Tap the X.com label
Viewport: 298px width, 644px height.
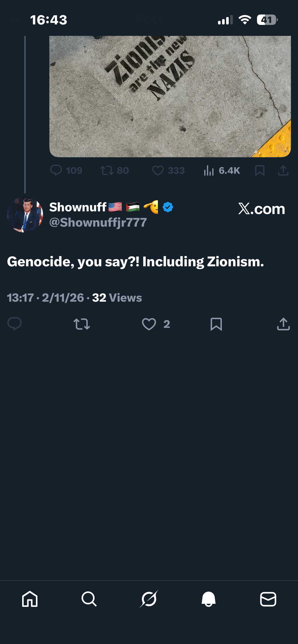pyautogui.click(x=262, y=209)
